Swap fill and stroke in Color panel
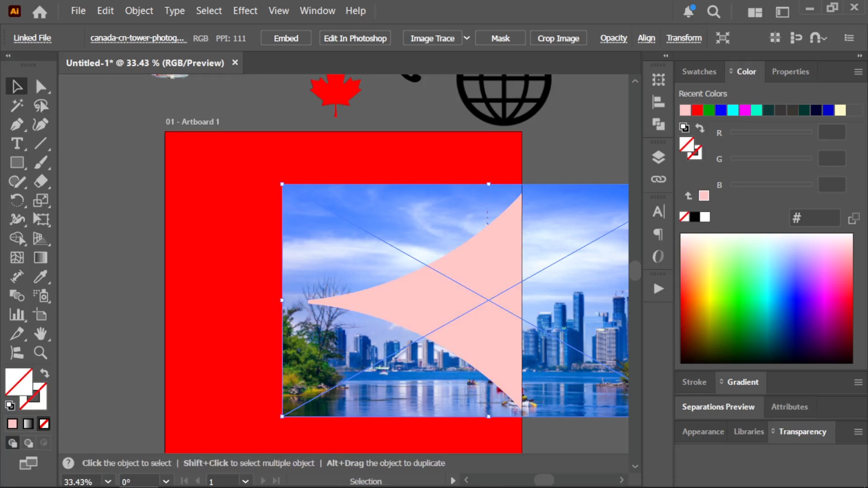This screenshot has height=488, width=868. point(700,128)
